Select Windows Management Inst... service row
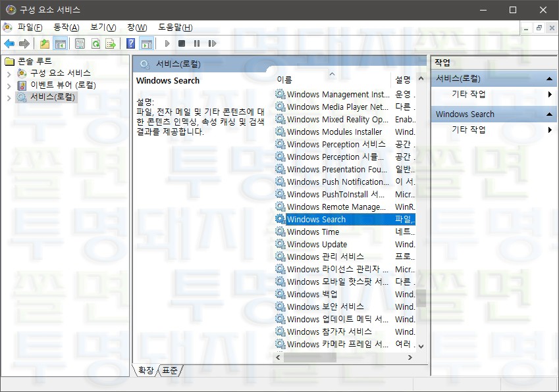 click(345, 94)
